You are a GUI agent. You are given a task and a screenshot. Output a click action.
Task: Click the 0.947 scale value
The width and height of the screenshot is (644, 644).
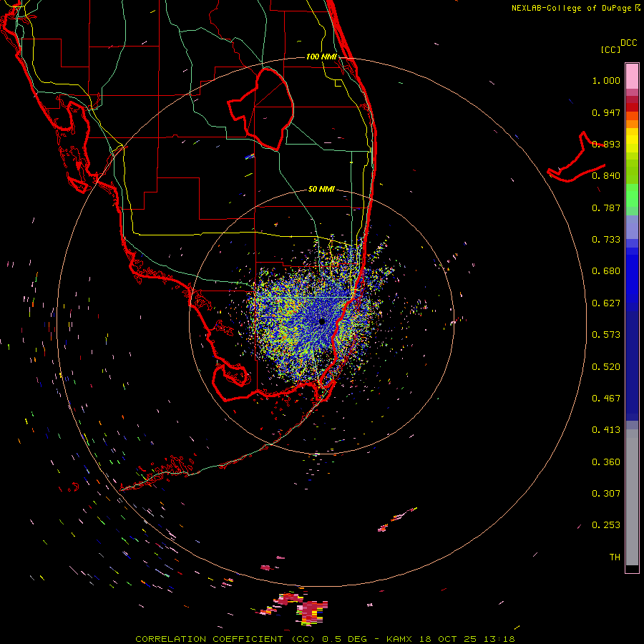(x=606, y=112)
